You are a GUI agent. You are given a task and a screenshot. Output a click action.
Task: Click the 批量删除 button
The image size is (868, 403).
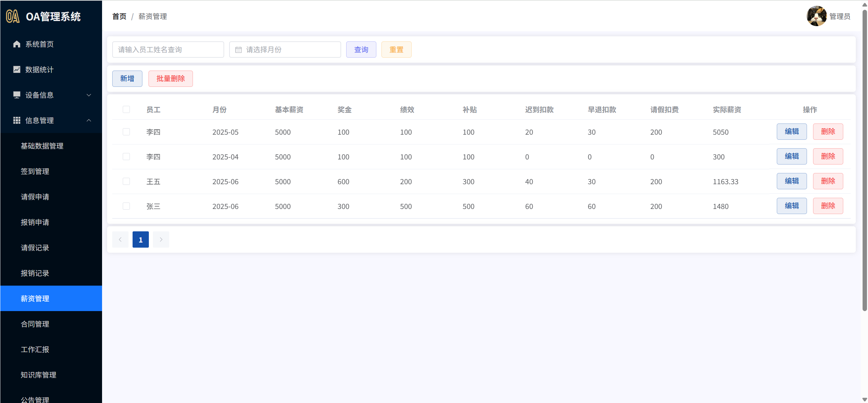coord(171,79)
